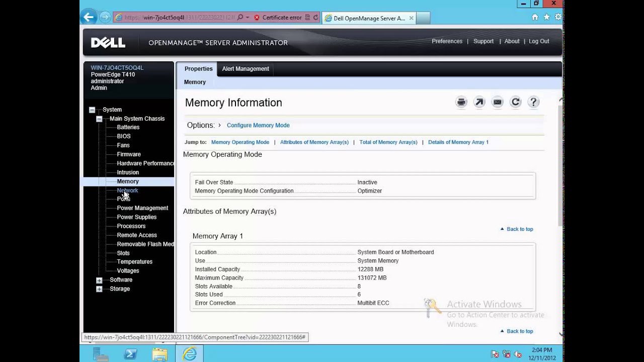Jump to Memory Operating Mode
The width and height of the screenshot is (644, 362).
(240, 142)
